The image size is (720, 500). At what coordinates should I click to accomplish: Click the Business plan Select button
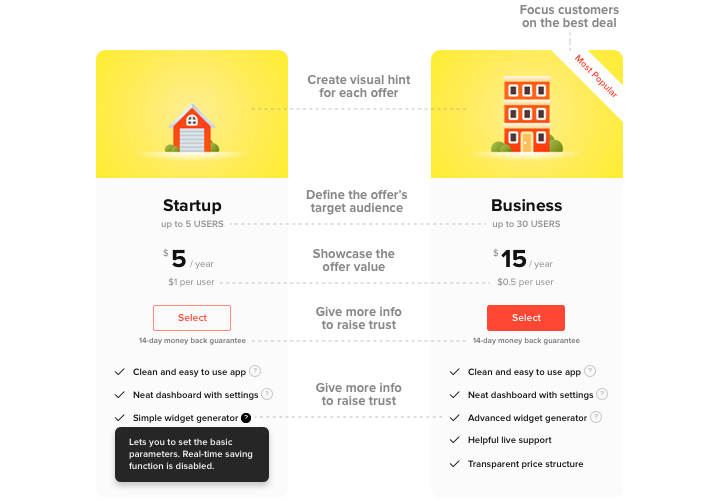[x=526, y=318]
